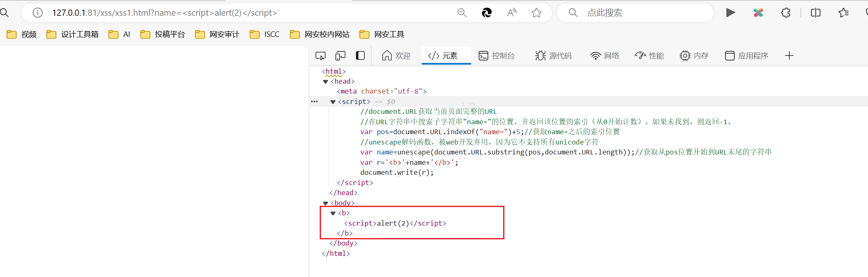Open the 网络 network tab
Image resolution: width=868 pixels, height=277 pixels.
[x=605, y=56]
